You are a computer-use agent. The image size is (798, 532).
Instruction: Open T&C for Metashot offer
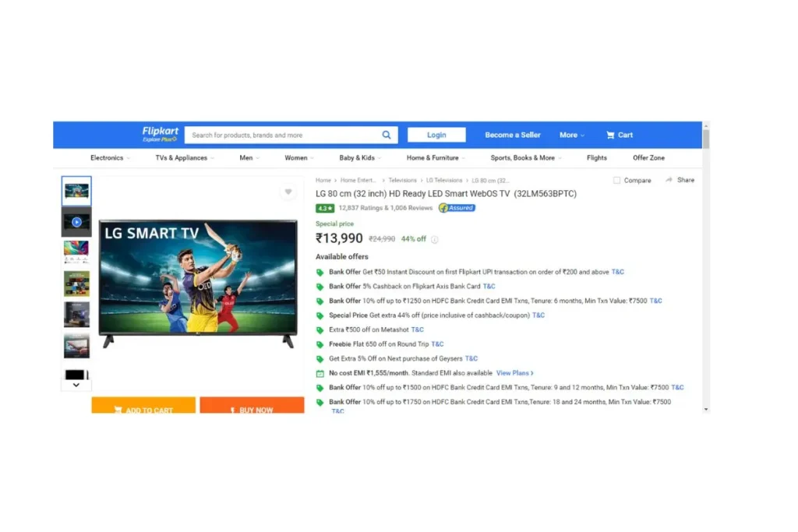click(x=417, y=329)
